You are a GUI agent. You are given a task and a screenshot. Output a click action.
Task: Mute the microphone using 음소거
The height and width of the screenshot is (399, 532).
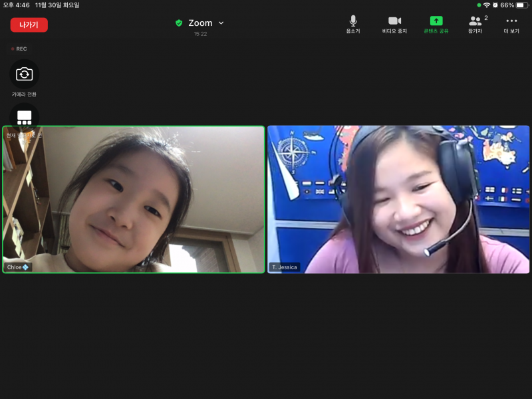pyautogui.click(x=353, y=23)
